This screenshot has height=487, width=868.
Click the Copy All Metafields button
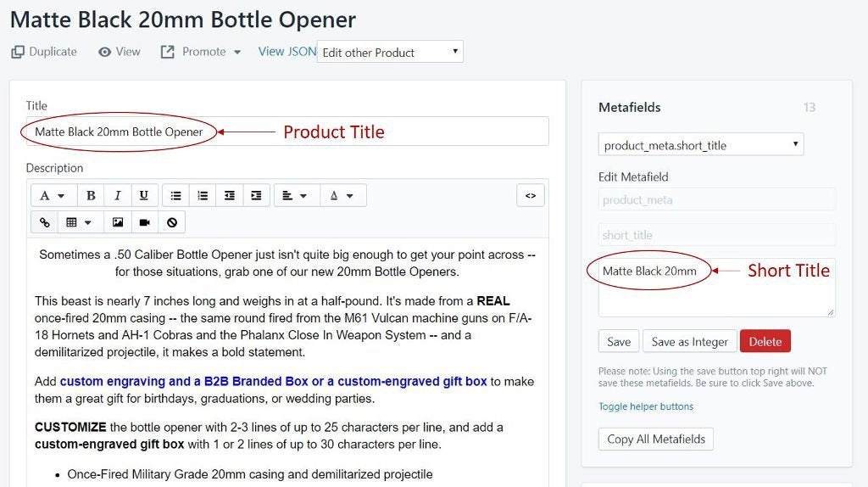pyautogui.click(x=655, y=439)
